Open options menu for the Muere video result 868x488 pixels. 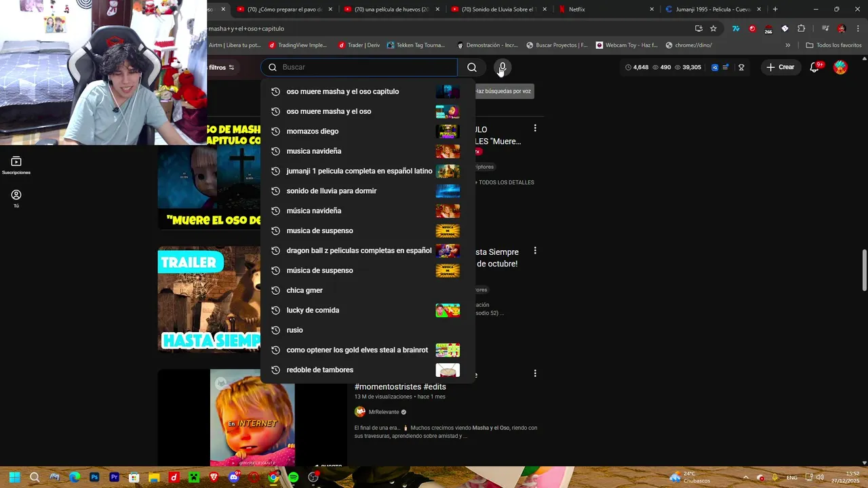pyautogui.click(x=535, y=128)
